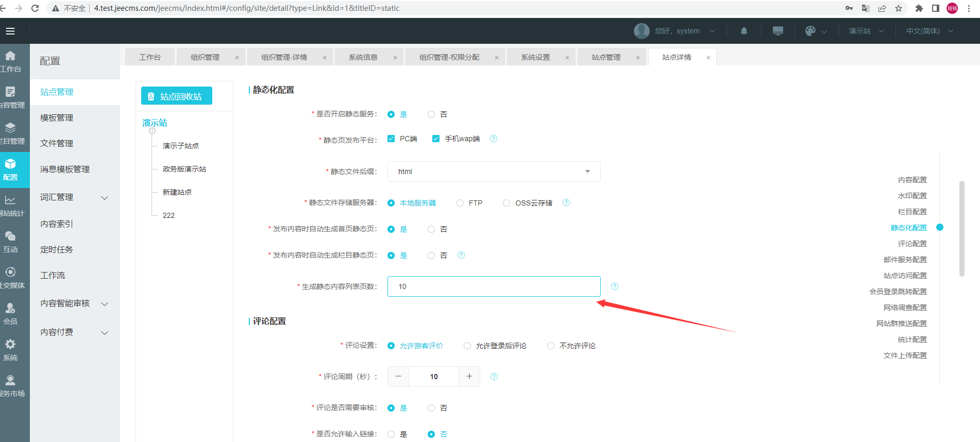Open content management sidebar icon

point(10,92)
